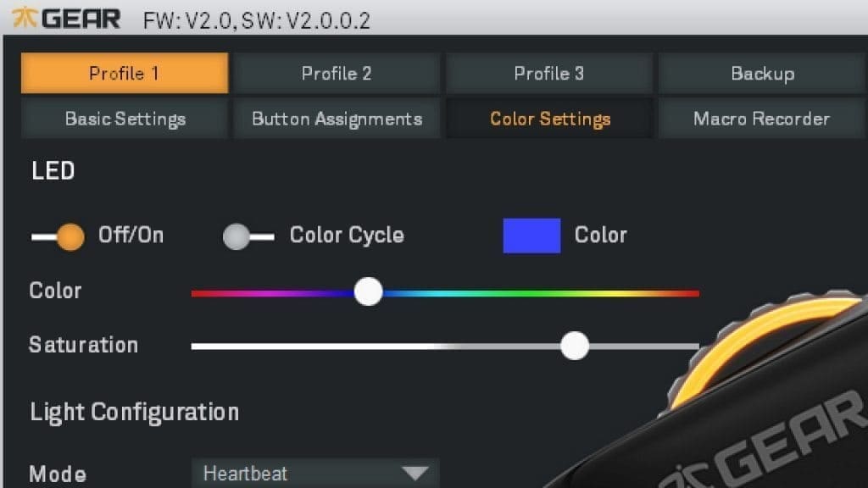Open the Profile 3 tab

549,73
